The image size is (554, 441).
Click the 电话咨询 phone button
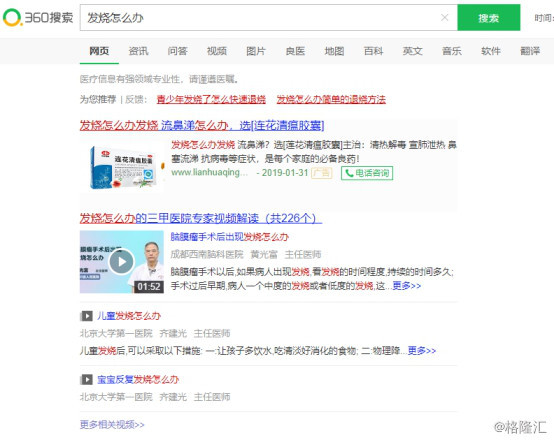point(367,173)
